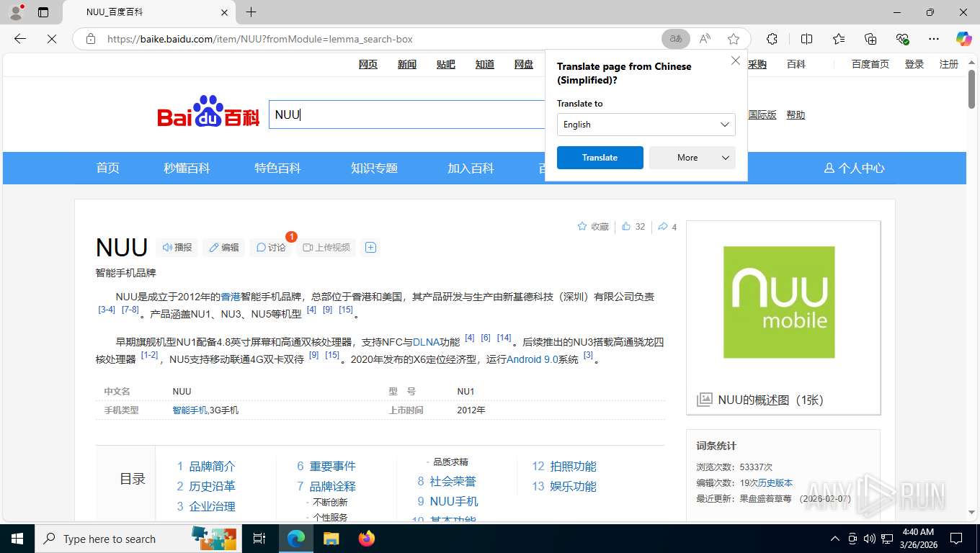
Task: Click the 帮助 help link
Action: 796,114
